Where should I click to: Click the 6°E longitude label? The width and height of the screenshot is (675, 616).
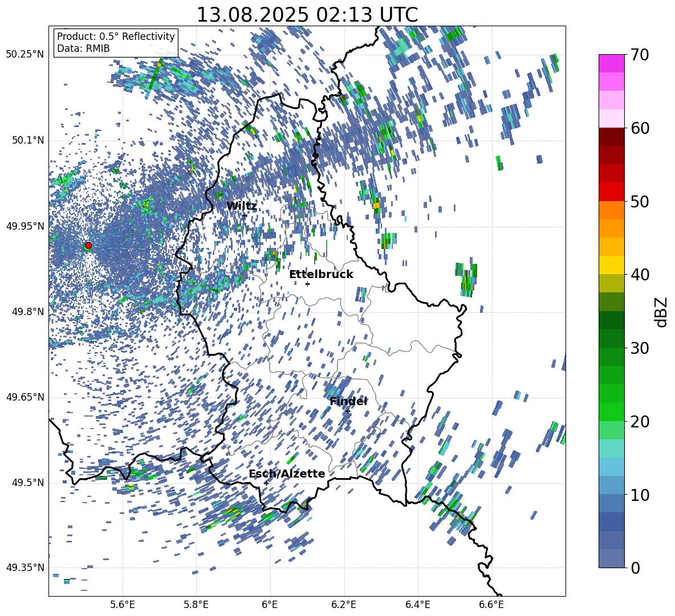270,605
